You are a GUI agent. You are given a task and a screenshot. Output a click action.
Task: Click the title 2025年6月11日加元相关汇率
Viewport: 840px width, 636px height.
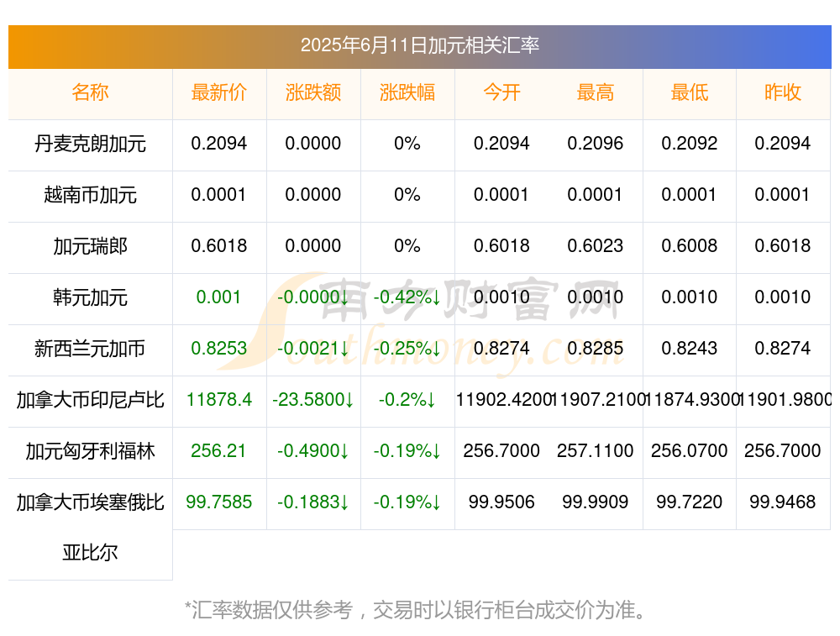point(420,45)
